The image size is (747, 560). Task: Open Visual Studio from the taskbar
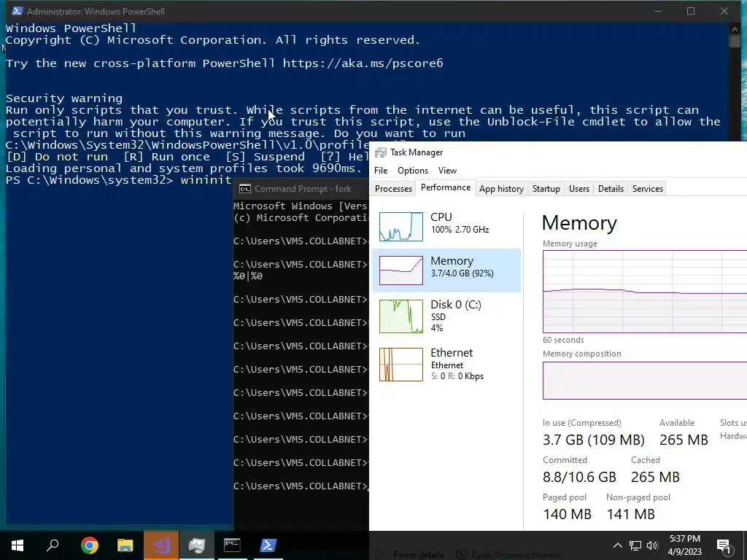click(x=160, y=545)
